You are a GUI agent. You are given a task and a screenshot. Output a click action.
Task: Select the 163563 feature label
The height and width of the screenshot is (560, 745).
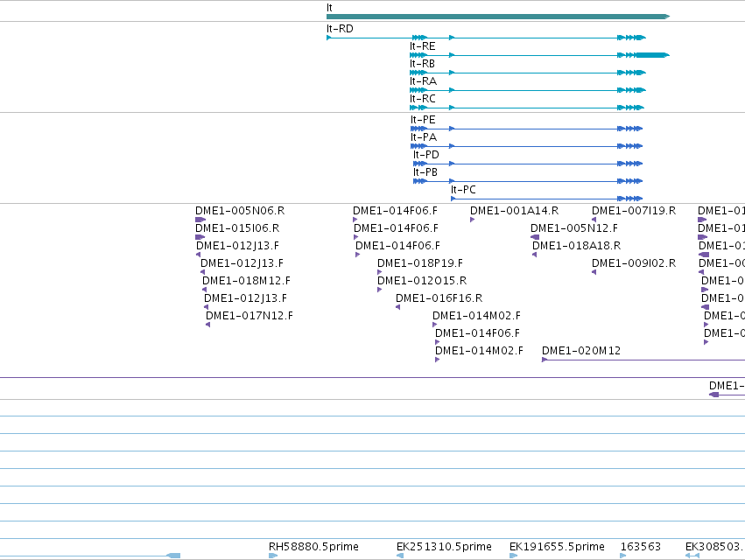click(641, 547)
